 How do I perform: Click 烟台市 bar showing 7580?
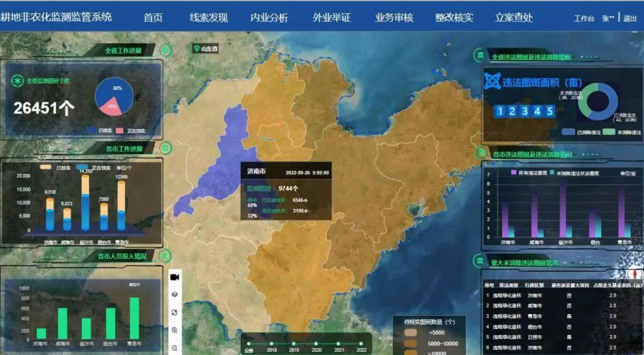(104, 216)
